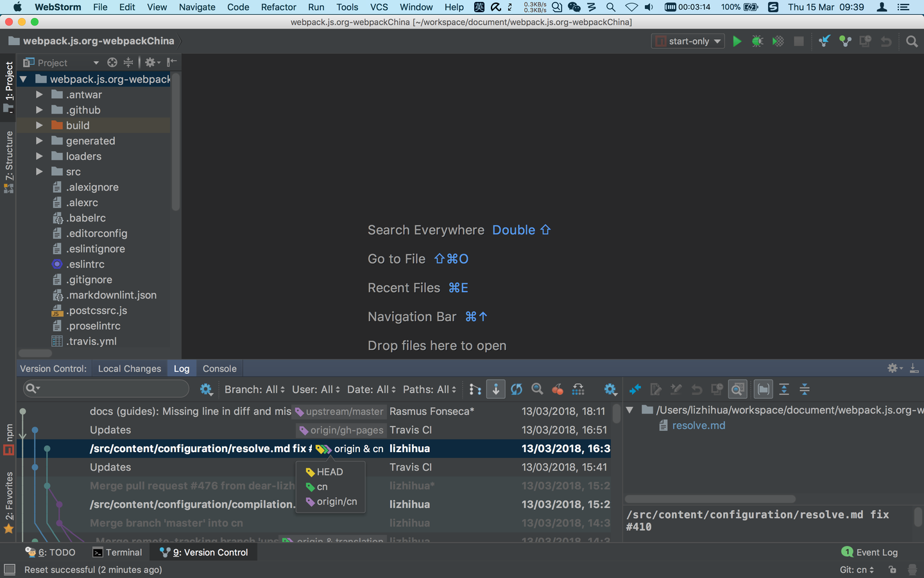Screen dimensions: 924x578
Task: Click the commit log search input field
Action: (x=106, y=389)
